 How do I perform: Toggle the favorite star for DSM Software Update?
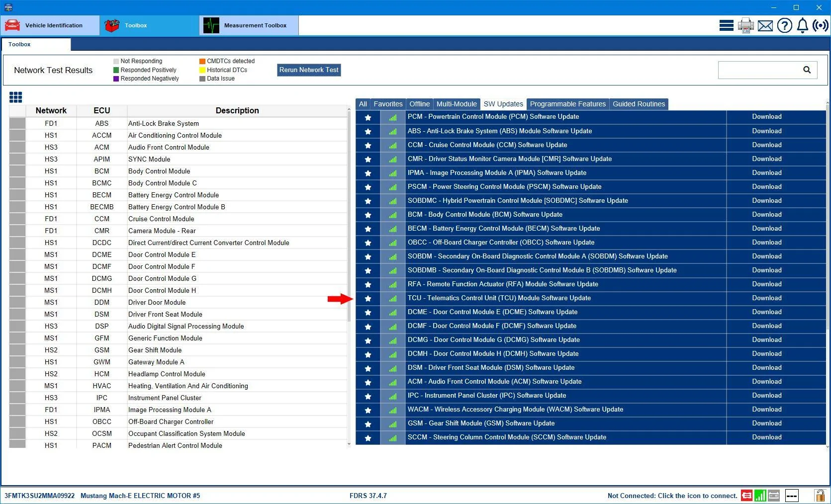pyautogui.click(x=368, y=368)
